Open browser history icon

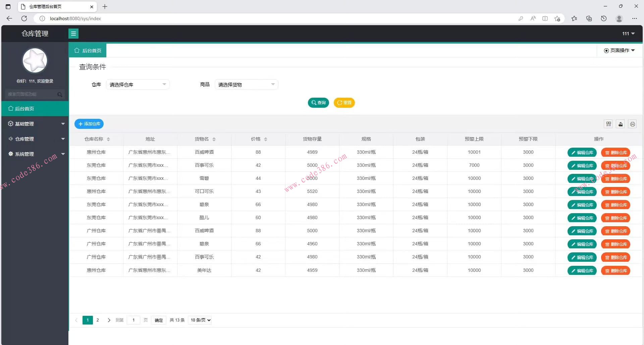pos(604,18)
